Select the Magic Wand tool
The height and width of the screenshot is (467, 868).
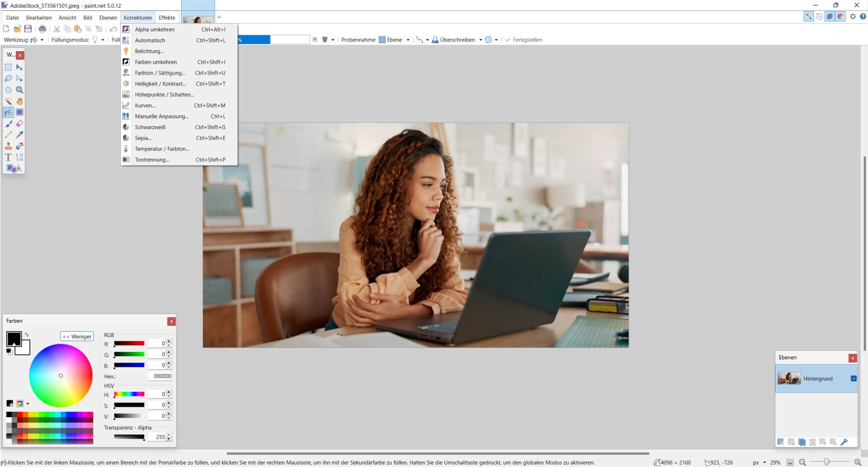coord(8,101)
